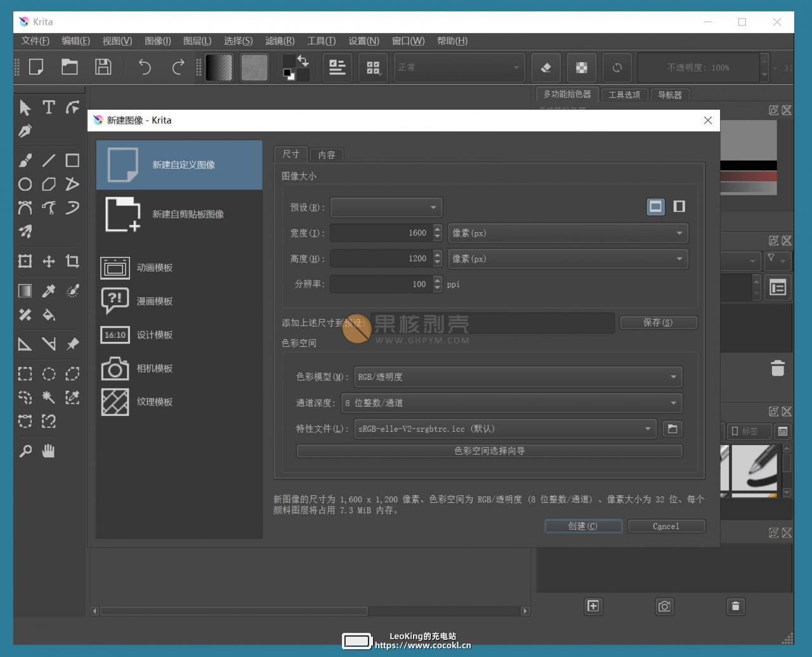Click the Open file toolbar icon

click(x=69, y=67)
